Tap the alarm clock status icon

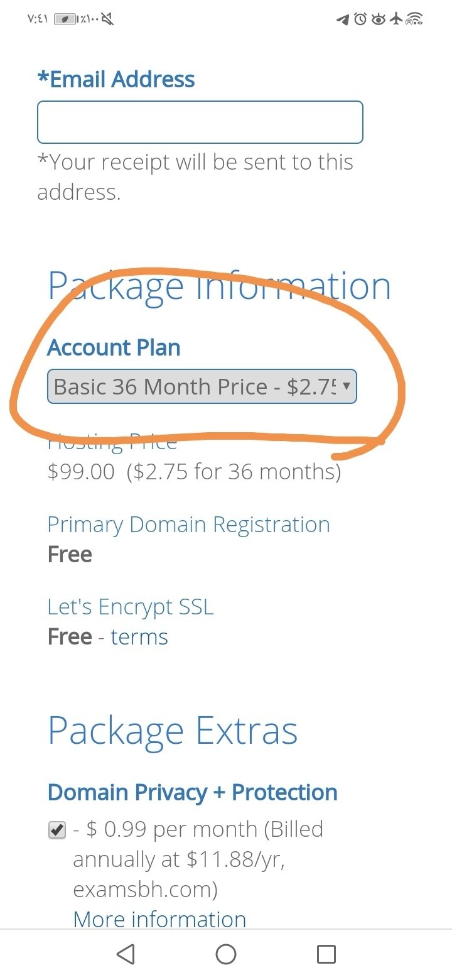[x=360, y=19]
